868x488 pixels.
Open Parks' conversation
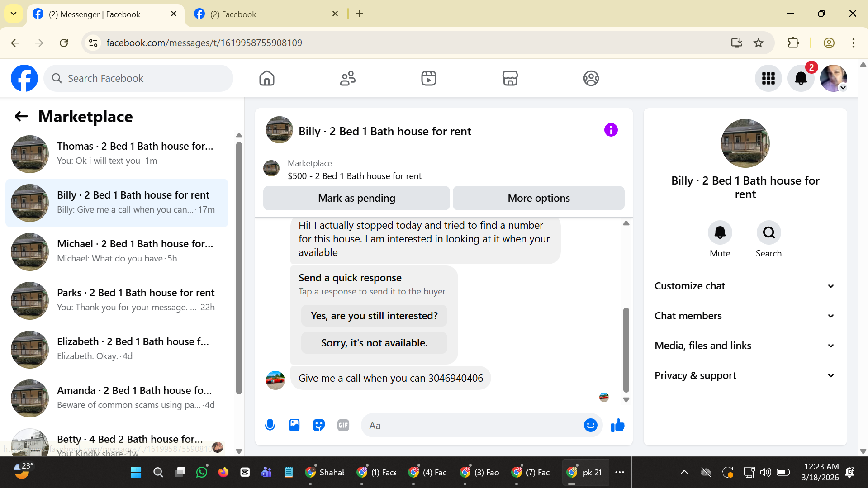[x=117, y=300]
